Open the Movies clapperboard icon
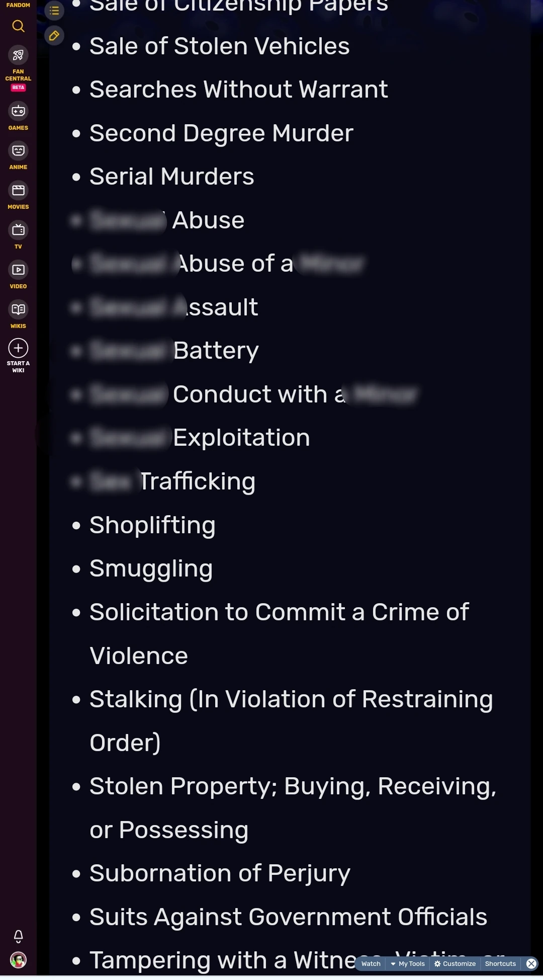This screenshot has width=543, height=980. click(18, 191)
